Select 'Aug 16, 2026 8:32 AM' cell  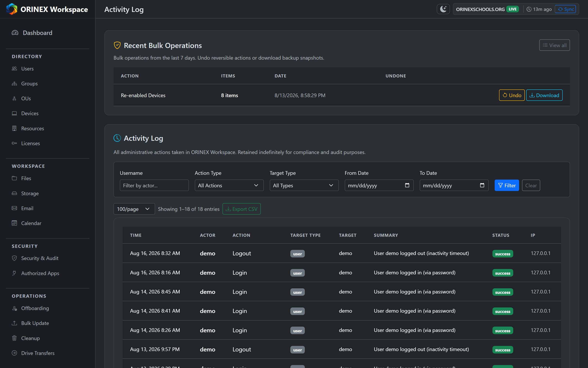pos(155,253)
